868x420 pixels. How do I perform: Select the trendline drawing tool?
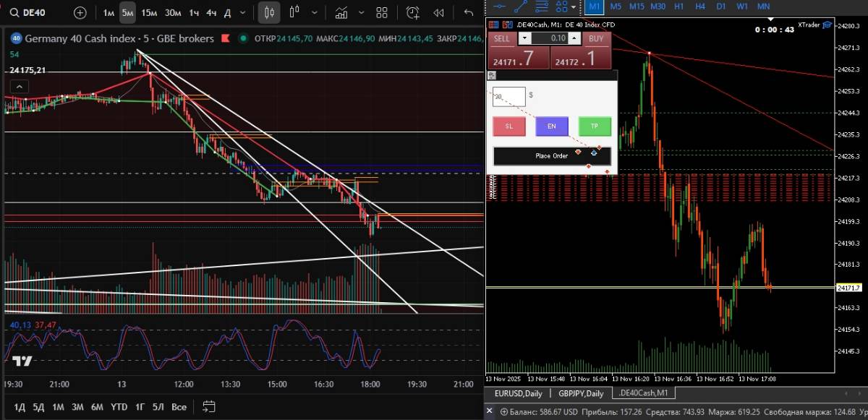click(x=519, y=7)
